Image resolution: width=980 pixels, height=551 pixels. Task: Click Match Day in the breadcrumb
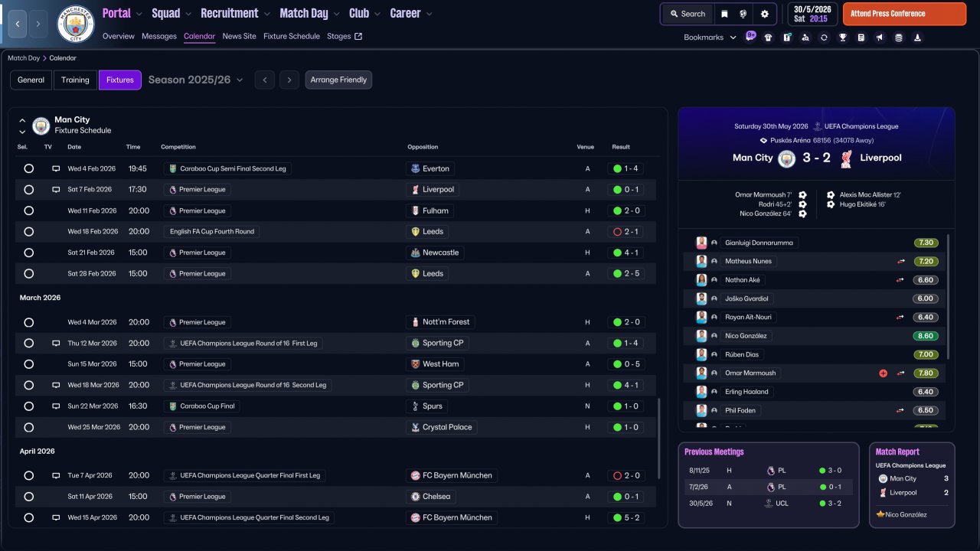24,58
